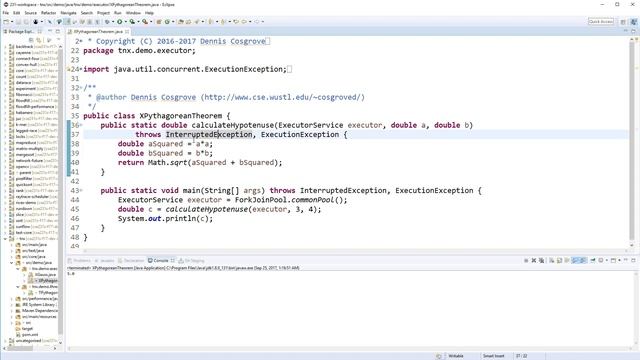640x360 pixels.
Task: Click the Pin Console icon
Action: click(x=593, y=260)
